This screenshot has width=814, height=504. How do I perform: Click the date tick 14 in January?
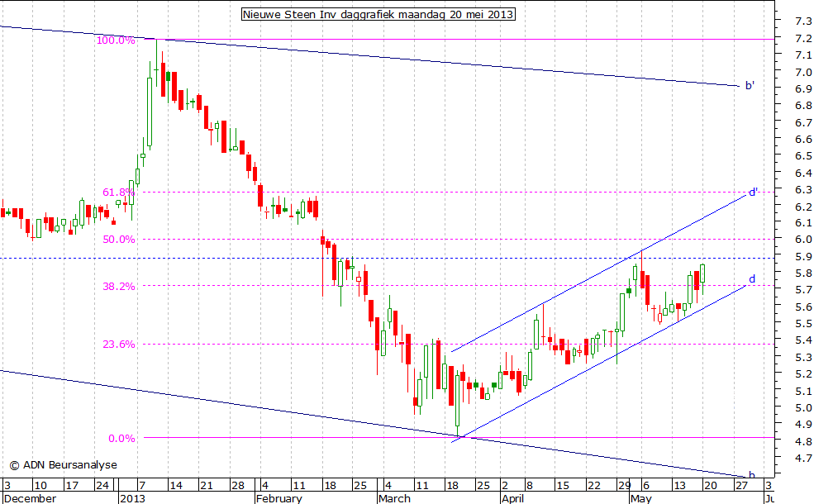click(x=176, y=486)
